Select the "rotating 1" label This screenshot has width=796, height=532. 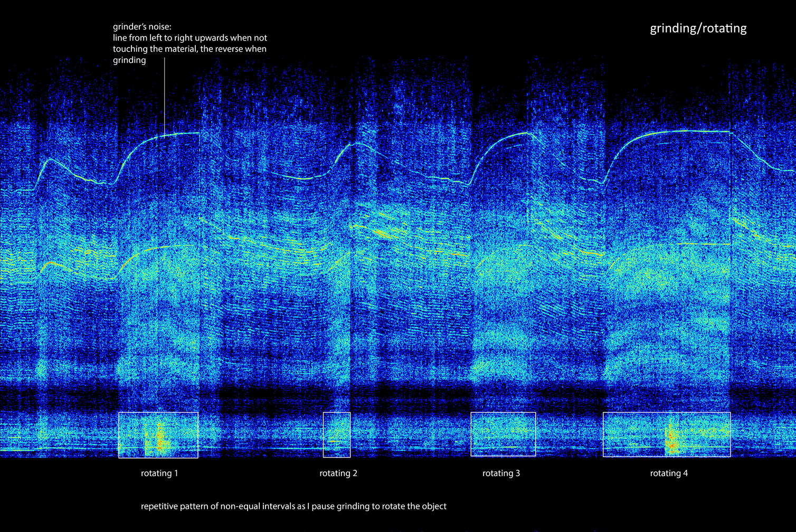click(159, 473)
